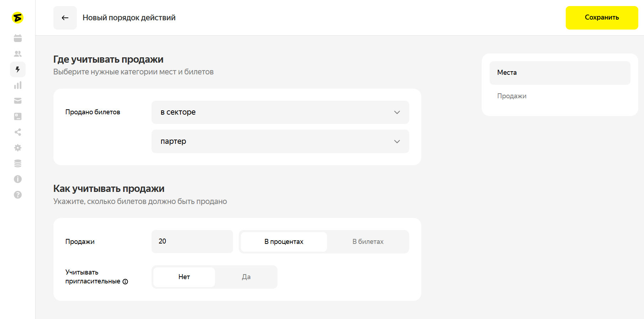
Task: Open the users icon in the sidebar
Action: coord(18,54)
